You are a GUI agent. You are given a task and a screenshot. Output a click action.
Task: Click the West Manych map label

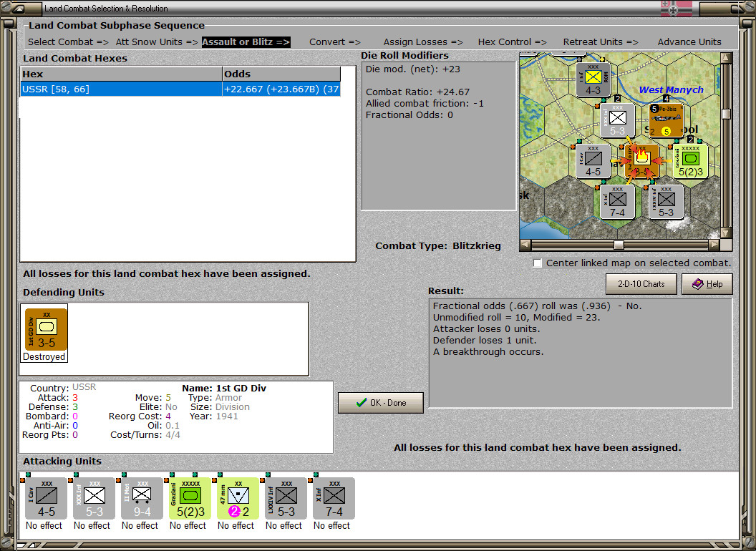(671, 89)
